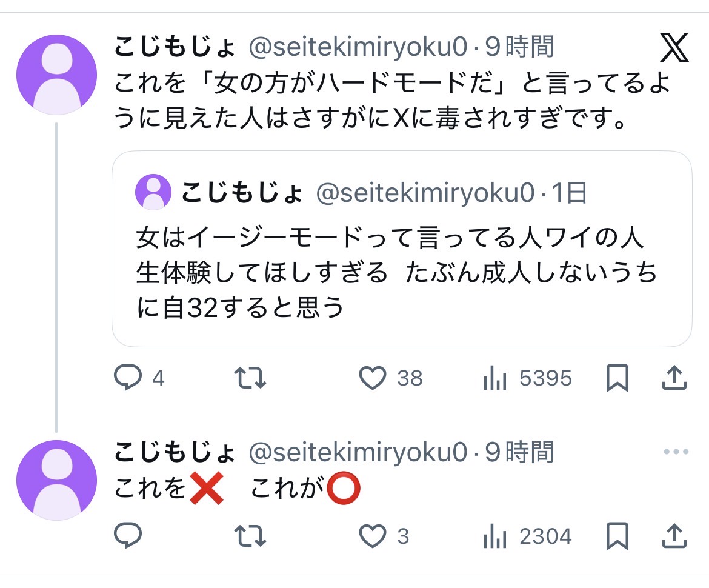Click the X logo icon

click(x=674, y=48)
